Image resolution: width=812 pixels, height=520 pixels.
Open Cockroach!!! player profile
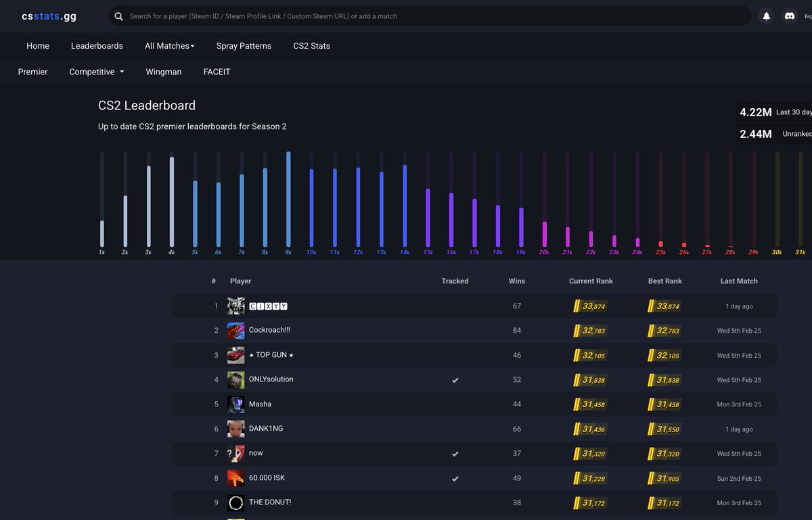click(269, 330)
